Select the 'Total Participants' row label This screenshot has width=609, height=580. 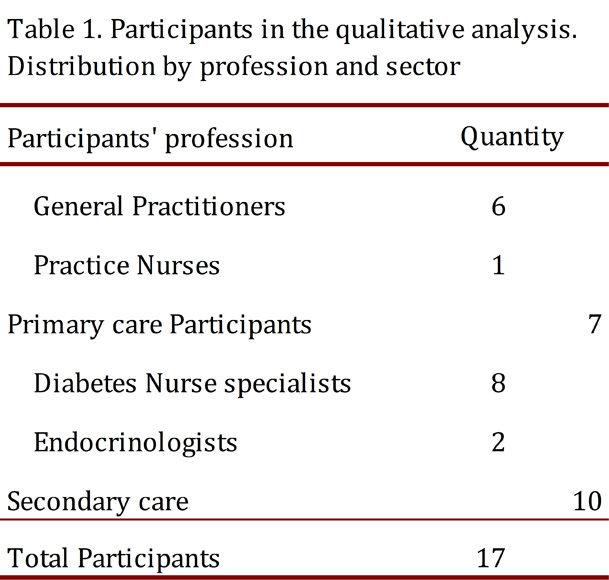click(113, 557)
